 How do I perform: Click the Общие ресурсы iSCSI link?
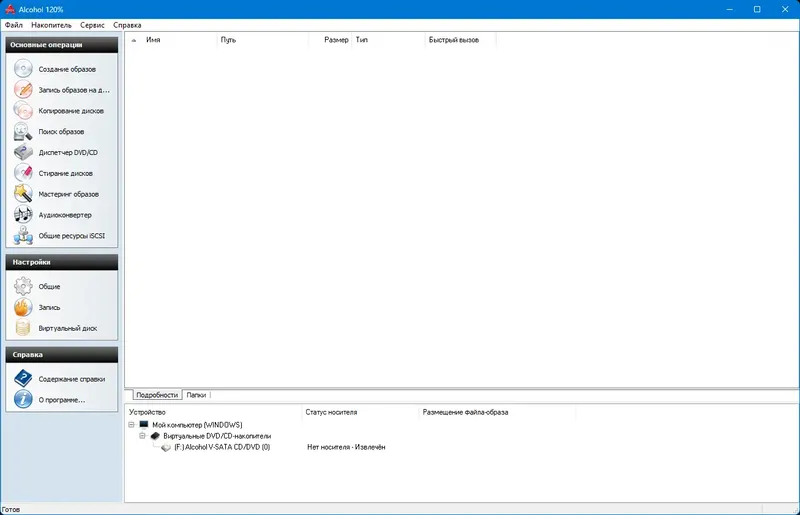tap(72, 236)
